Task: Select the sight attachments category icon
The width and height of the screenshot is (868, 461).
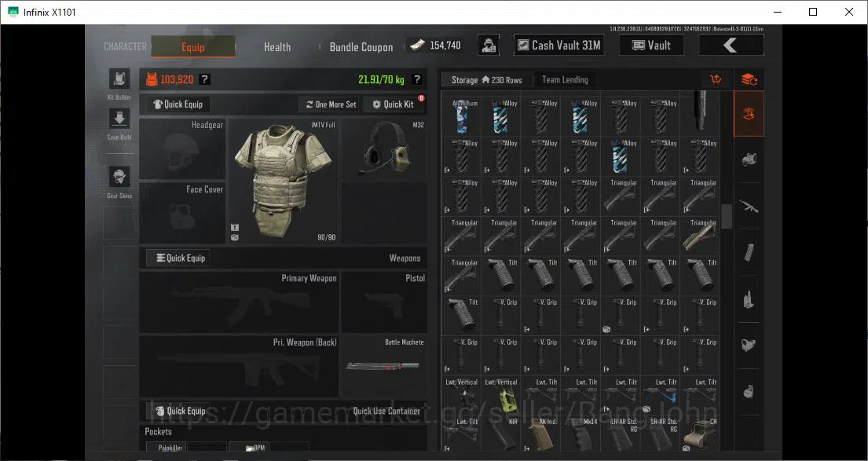Action: click(749, 346)
